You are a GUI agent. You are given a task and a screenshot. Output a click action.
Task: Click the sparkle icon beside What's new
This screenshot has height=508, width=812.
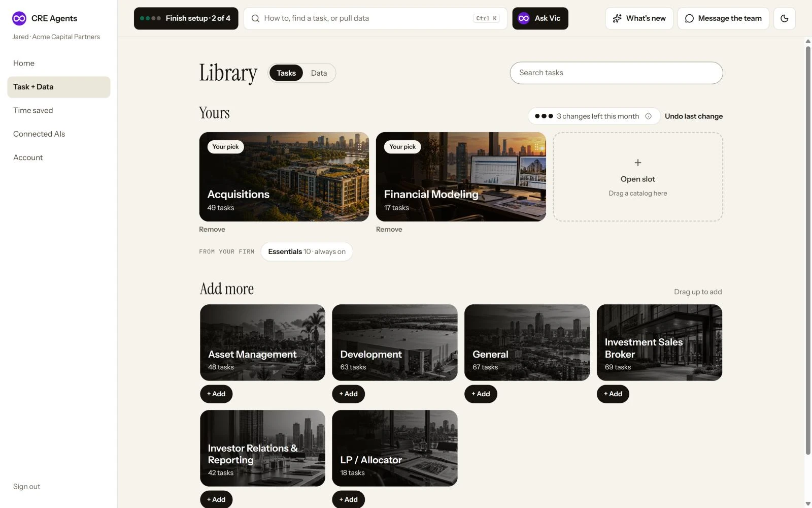[617, 18]
